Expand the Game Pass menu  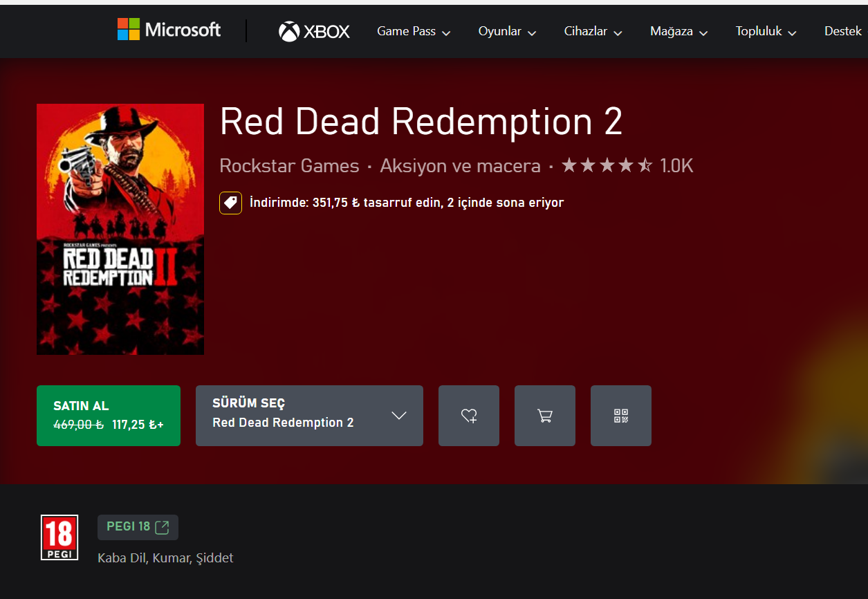click(x=414, y=32)
